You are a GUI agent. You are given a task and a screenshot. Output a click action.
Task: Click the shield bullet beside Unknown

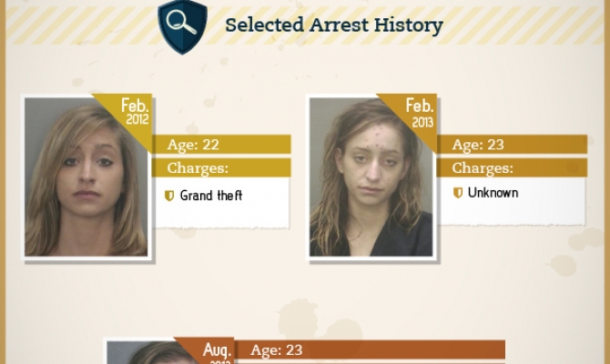point(458,193)
